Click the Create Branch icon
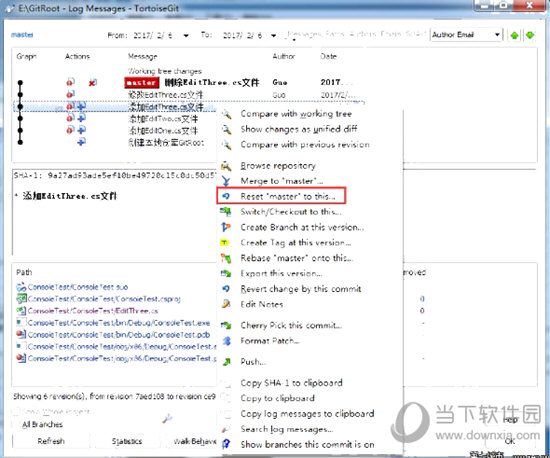 click(226, 227)
